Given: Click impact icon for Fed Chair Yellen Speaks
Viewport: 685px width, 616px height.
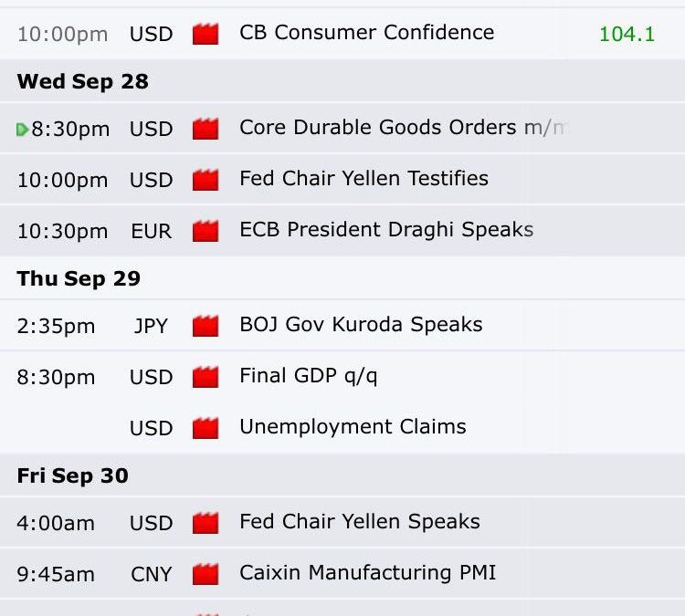Looking at the screenshot, I should [205, 523].
